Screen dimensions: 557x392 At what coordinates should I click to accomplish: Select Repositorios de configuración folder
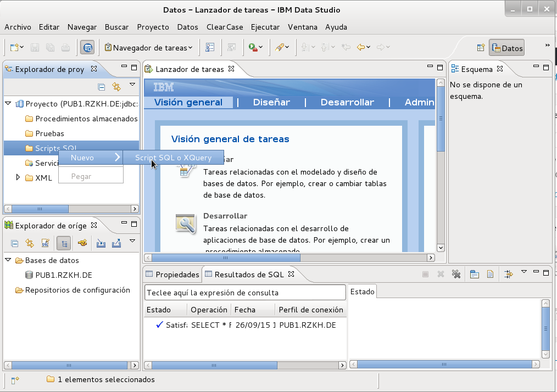click(73, 290)
